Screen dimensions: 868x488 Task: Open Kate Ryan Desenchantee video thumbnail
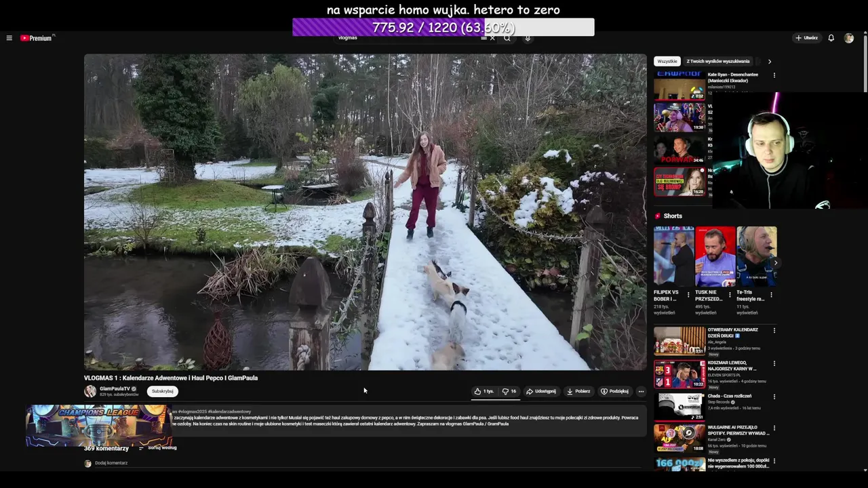tap(679, 85)
